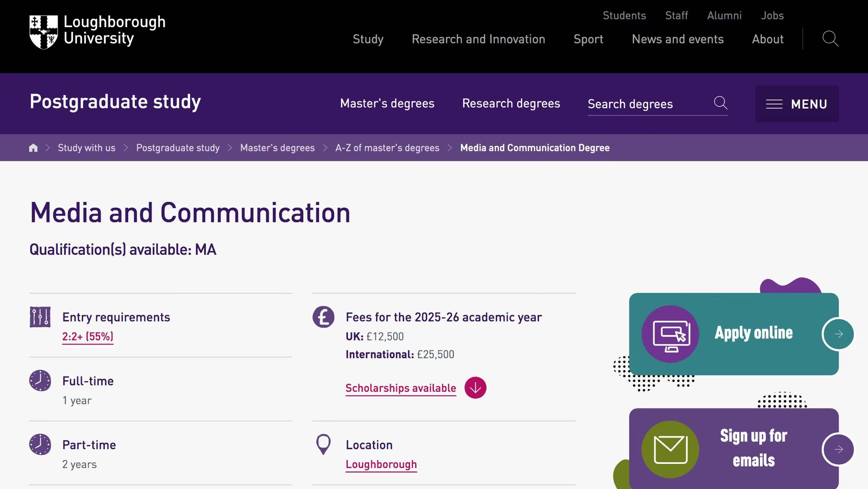The height and width of the screenshot is (489, 868).
Task: Click the Apply online computer icon
Action: [670, 334]
